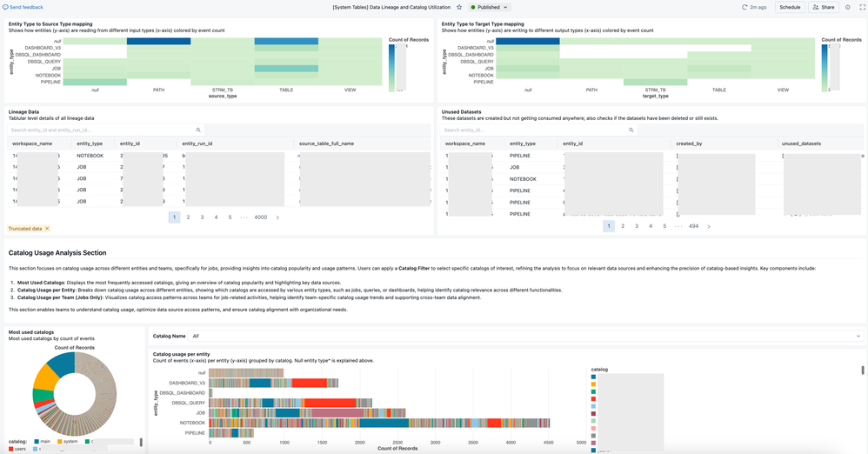
Task: Expand the Catalog Name filter dropdown
Action: [x=858, y=335]
